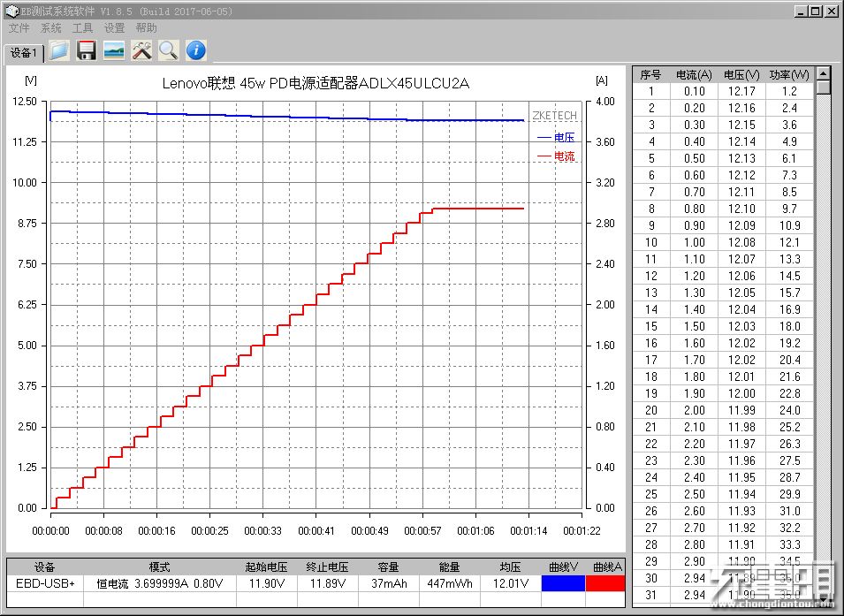This screenshot has height=616, width=844.
Task: Click the 电压(V) column header
Action: 741,75
